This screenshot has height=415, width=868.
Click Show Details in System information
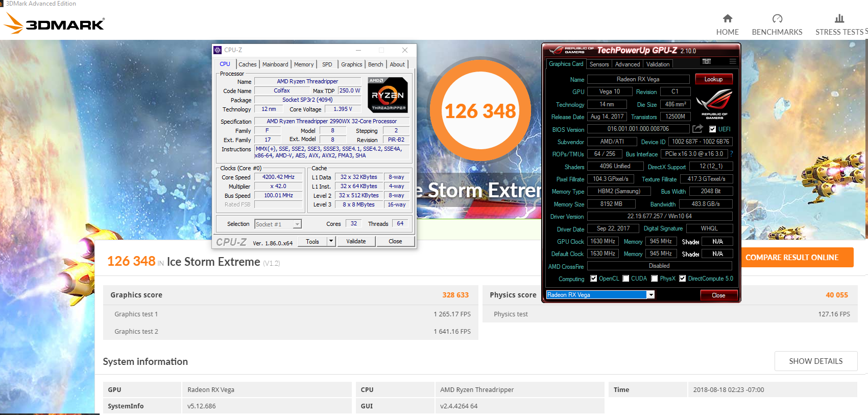(x=816, y=361)
